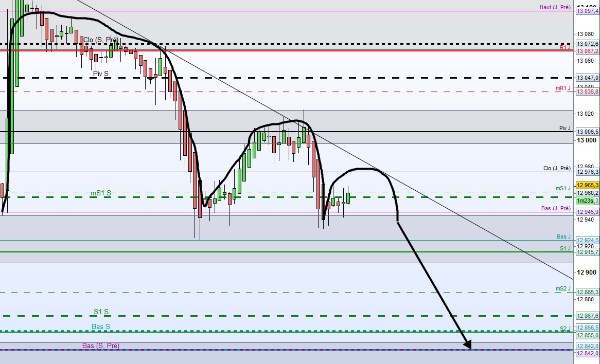Click the 12 867,6 price tag
The image size is (600, 364).
587,316
